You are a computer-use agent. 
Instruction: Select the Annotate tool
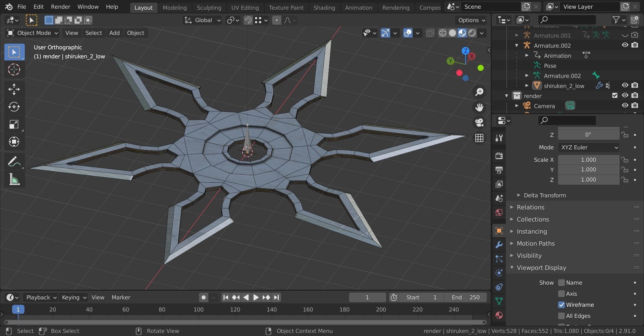pyautogui.click(x=14, y=162)
